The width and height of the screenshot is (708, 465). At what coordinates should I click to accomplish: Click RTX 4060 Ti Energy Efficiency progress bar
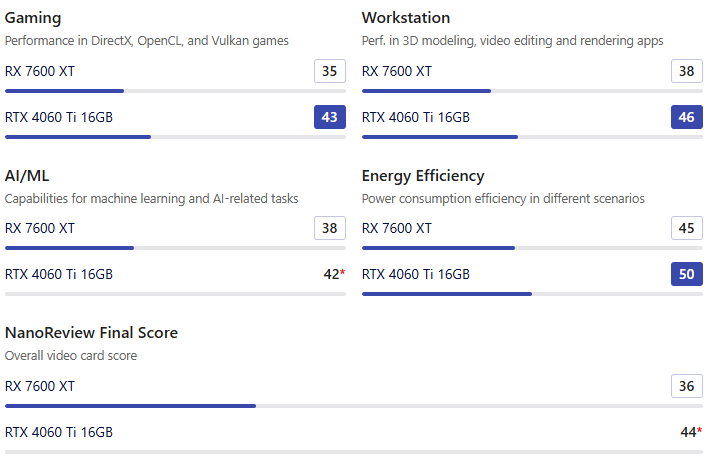532,294
